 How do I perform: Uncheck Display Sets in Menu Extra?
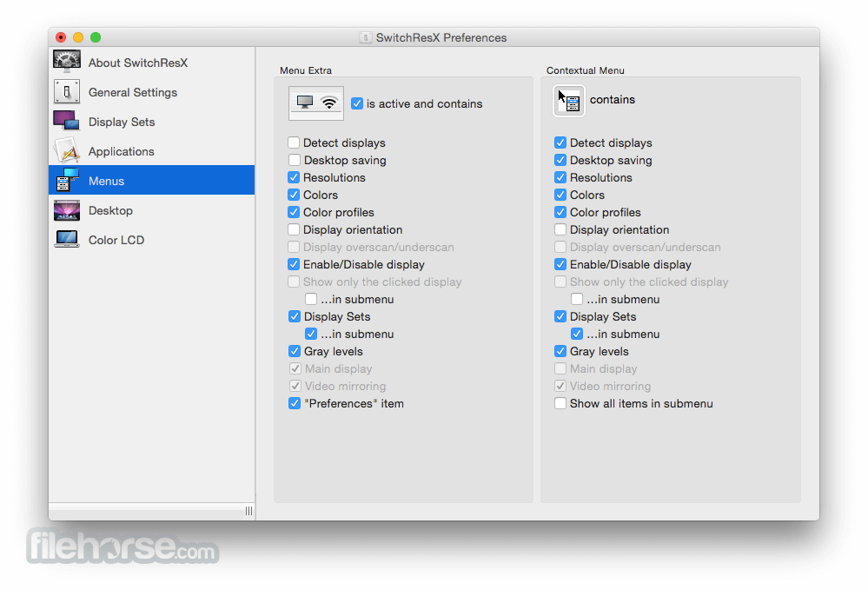[x=294, y=316]
